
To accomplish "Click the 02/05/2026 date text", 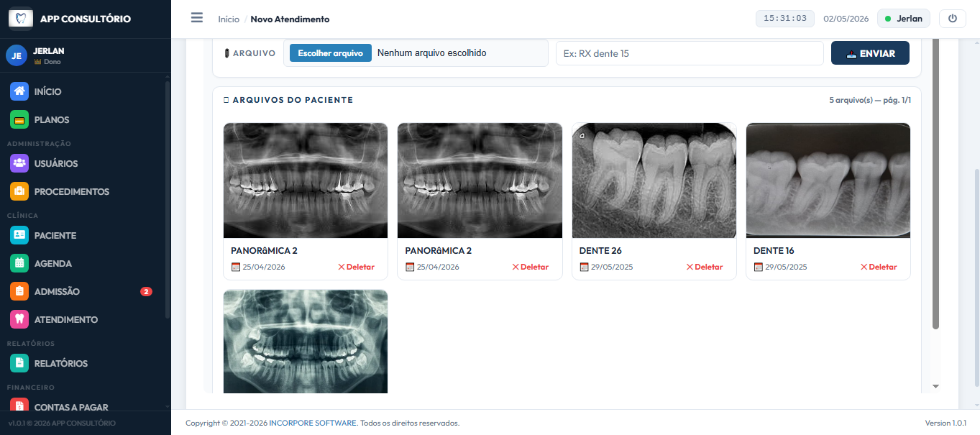I will pos(846,19).
